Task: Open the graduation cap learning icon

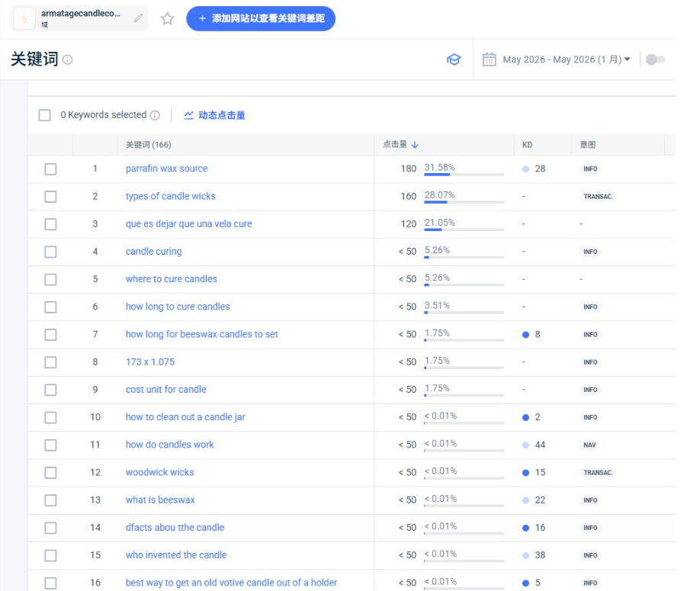Action: pyautogui.click(x=454, y=59)
